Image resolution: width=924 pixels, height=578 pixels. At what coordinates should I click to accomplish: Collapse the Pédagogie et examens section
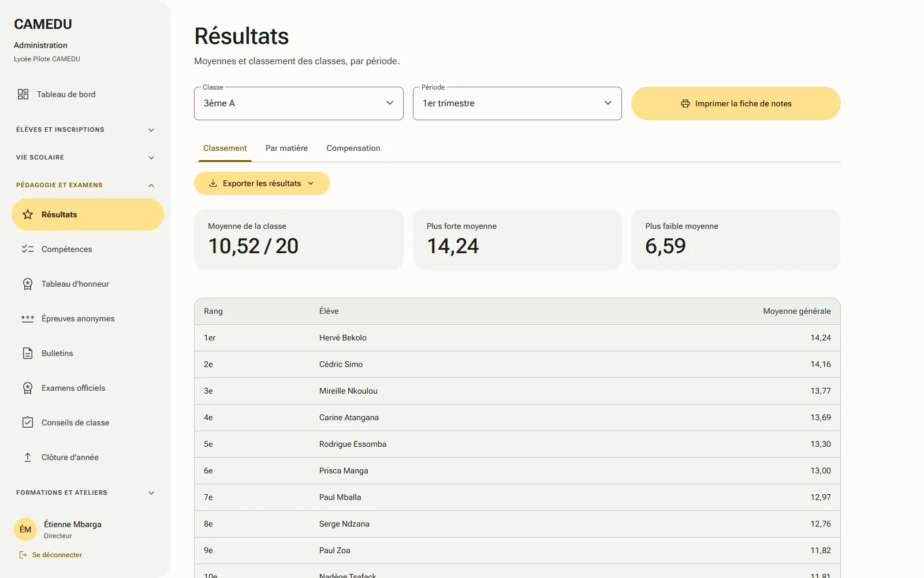(85, 185)
